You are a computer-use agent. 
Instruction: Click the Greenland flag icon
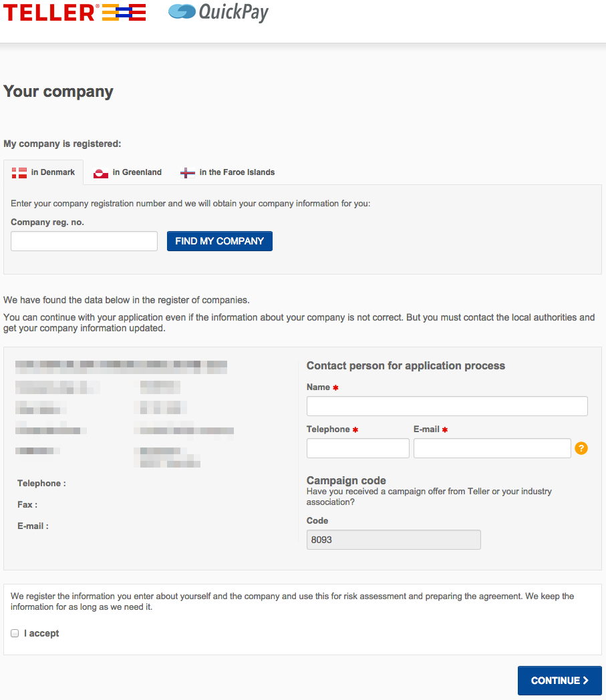(x=101, y=173)
